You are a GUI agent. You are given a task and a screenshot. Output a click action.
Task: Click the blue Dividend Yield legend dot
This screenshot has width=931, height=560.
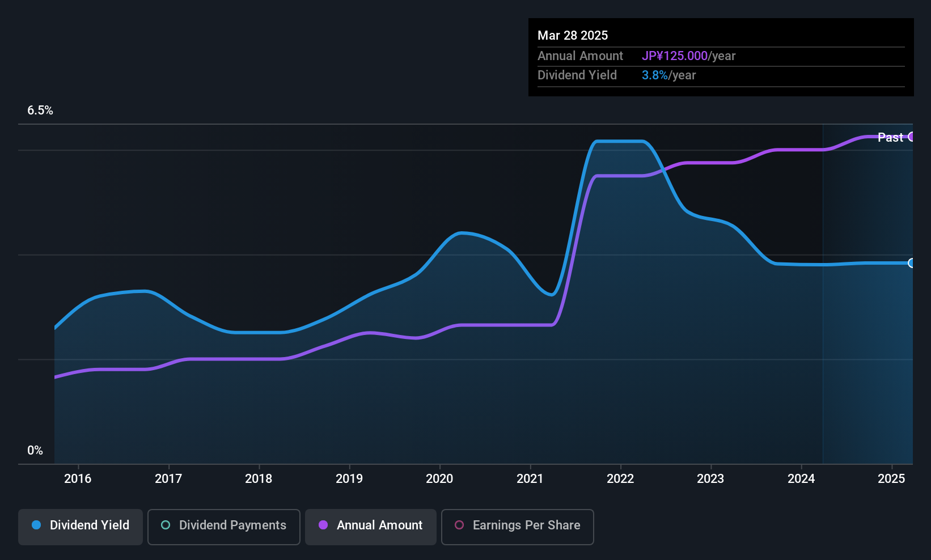(36, 525)
